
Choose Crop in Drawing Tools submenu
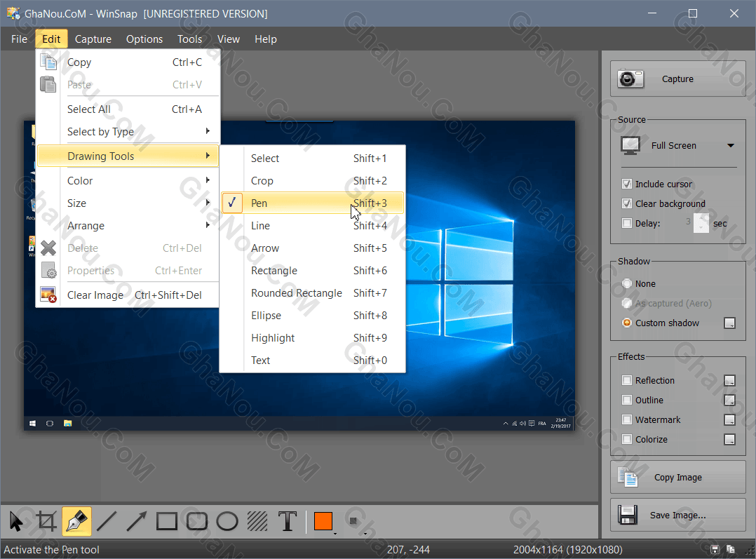coord(313,181)
